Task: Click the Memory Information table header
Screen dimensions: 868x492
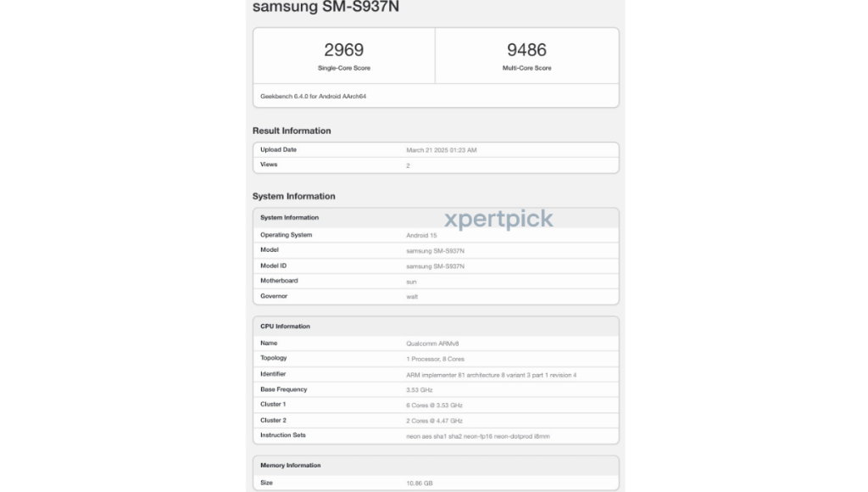Action: 290,466
